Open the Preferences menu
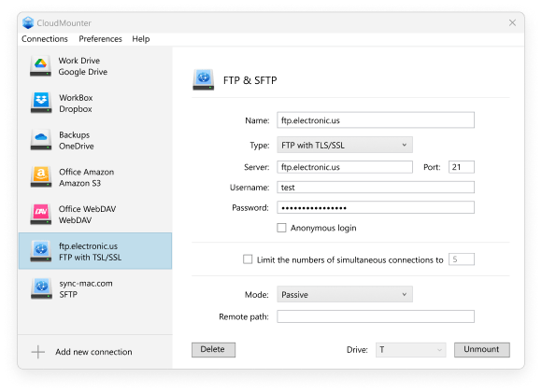Image resolution: width=542 pixels, height=392 pixels. [100, 38]
